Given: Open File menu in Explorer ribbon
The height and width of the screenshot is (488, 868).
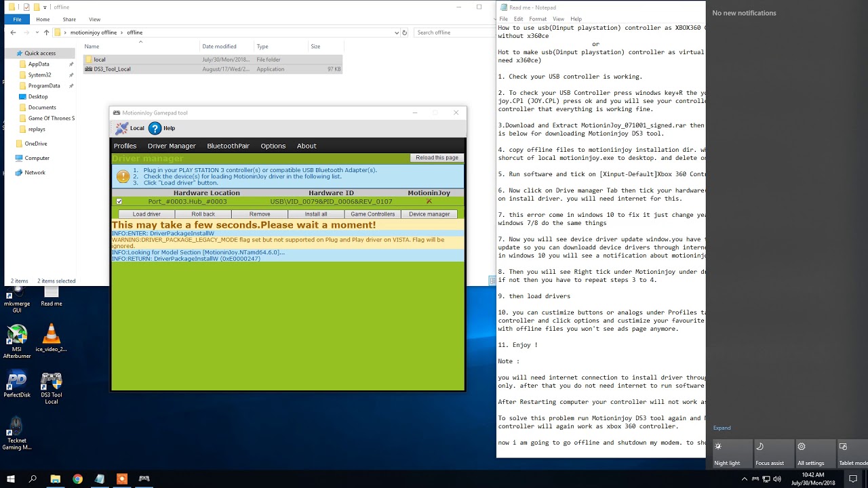Looking at the screenshot, I should tap(17, 19).
